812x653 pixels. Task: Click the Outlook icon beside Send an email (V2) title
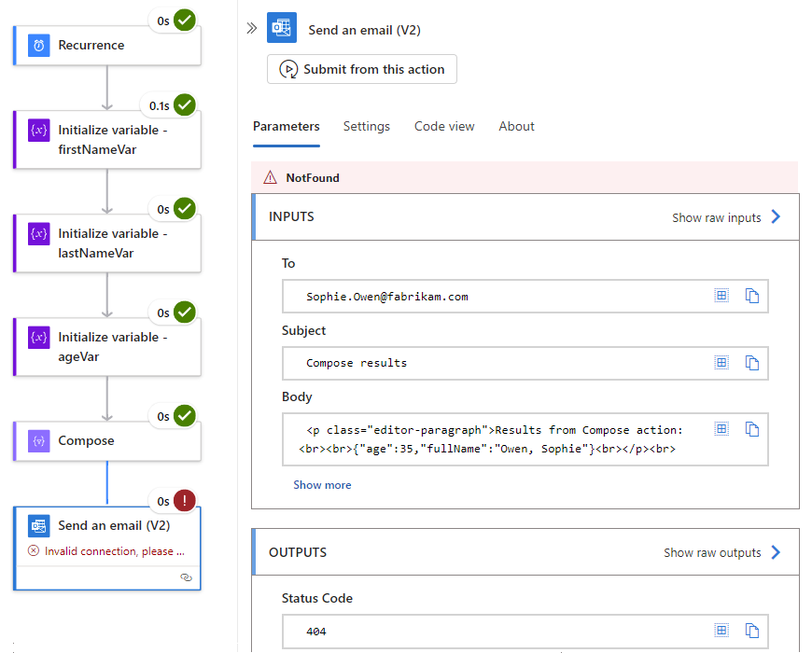[283, 28]
